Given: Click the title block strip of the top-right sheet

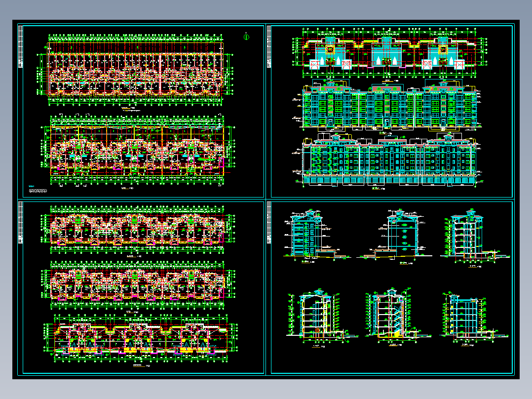Looking at the screenshot, I should (x=268, y=46).
